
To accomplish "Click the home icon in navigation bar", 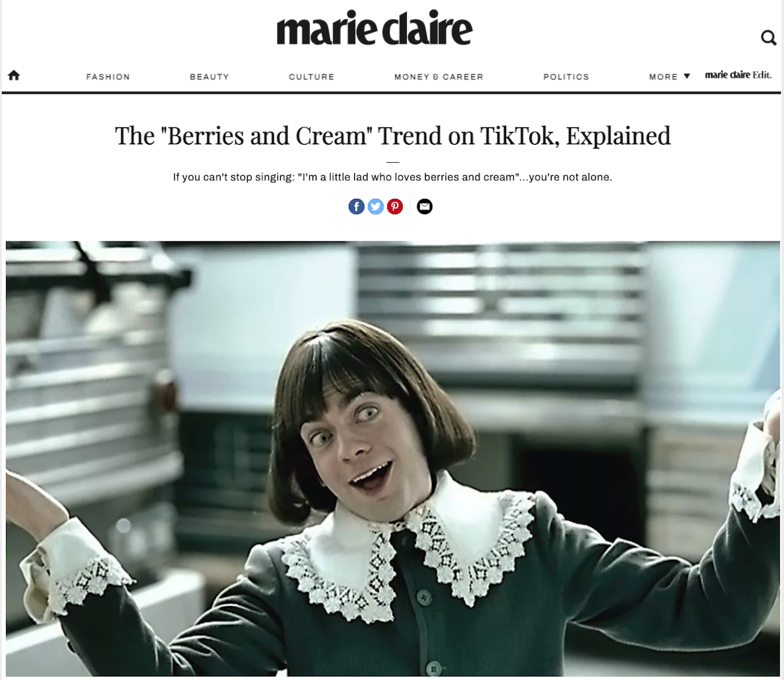I will coord(14,75).
